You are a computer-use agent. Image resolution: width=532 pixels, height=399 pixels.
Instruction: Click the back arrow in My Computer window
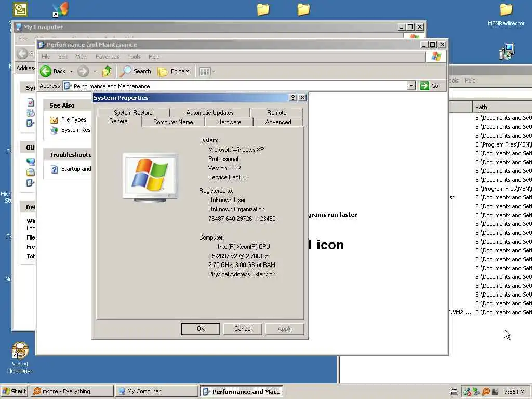coord(22,54)
